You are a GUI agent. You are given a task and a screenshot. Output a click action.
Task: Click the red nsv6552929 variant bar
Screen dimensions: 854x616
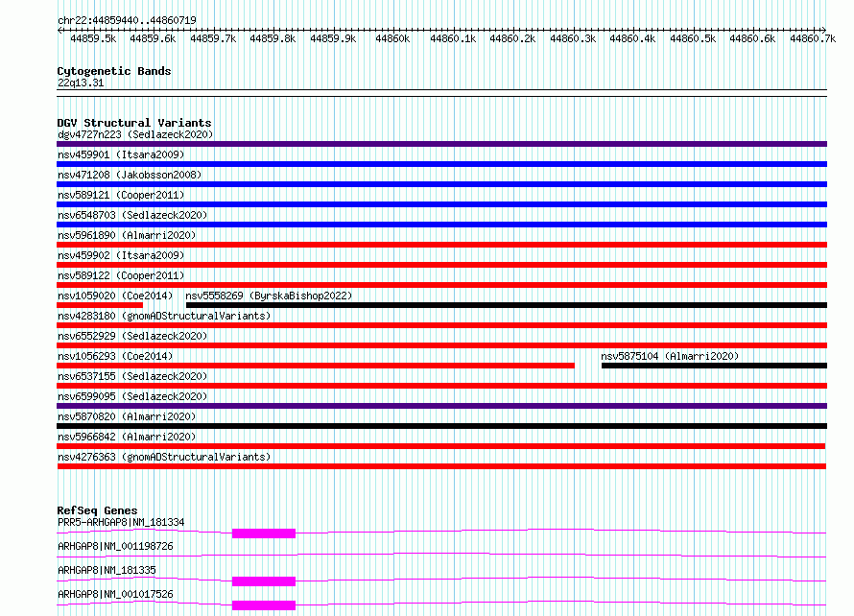[441, 345]
